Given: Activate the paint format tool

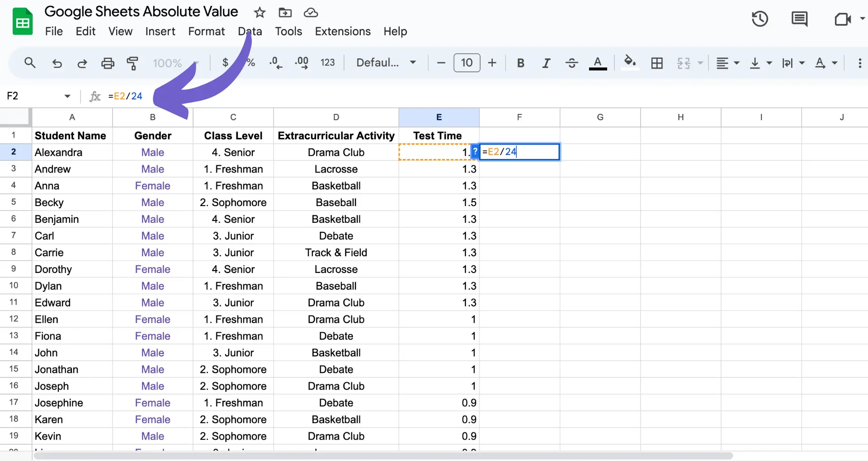Looking at the screenshot, I should click(132, 63).
